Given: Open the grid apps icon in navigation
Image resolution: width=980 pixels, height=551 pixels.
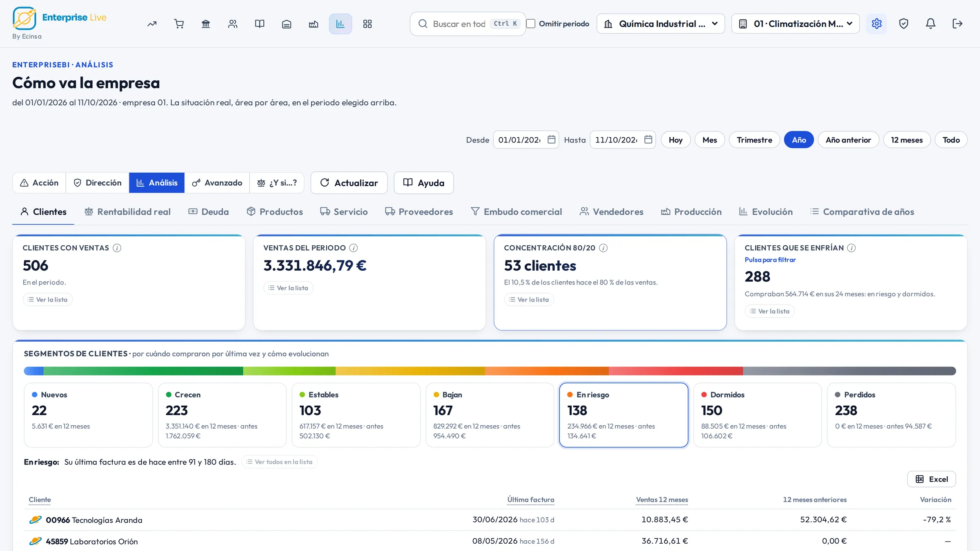Looking at the screenshot, I should pos(367,24).
